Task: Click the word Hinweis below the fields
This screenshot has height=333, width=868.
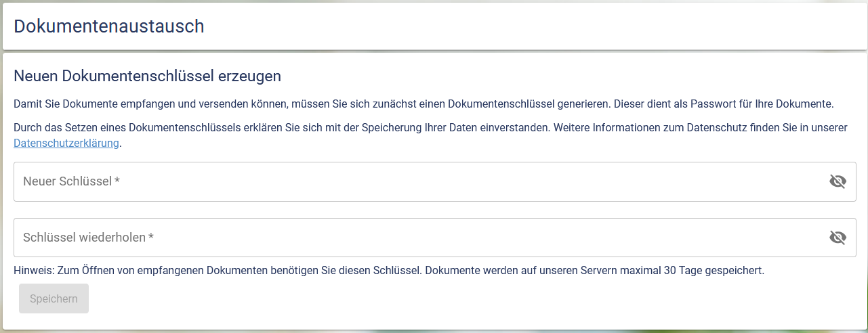Action: [33, 271]
